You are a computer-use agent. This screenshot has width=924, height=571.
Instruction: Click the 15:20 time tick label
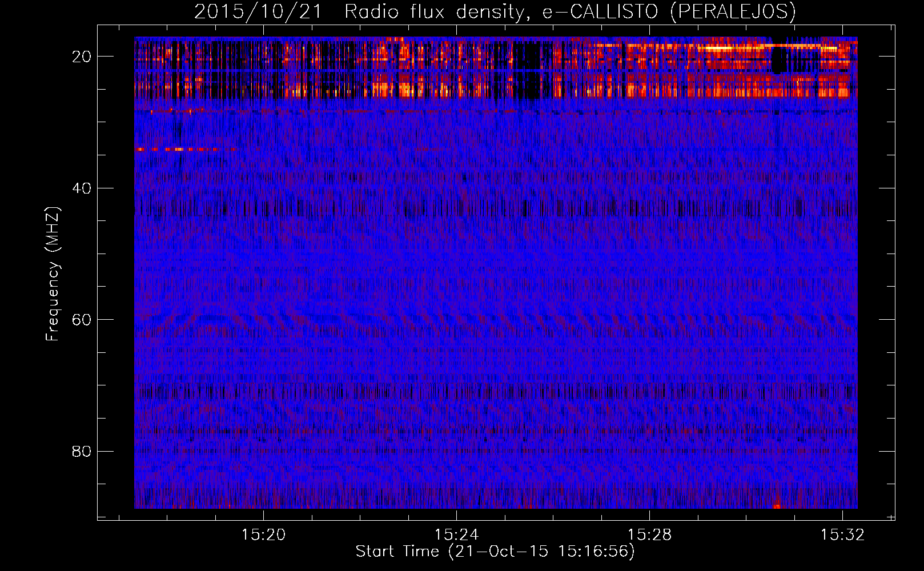point(263,535)
